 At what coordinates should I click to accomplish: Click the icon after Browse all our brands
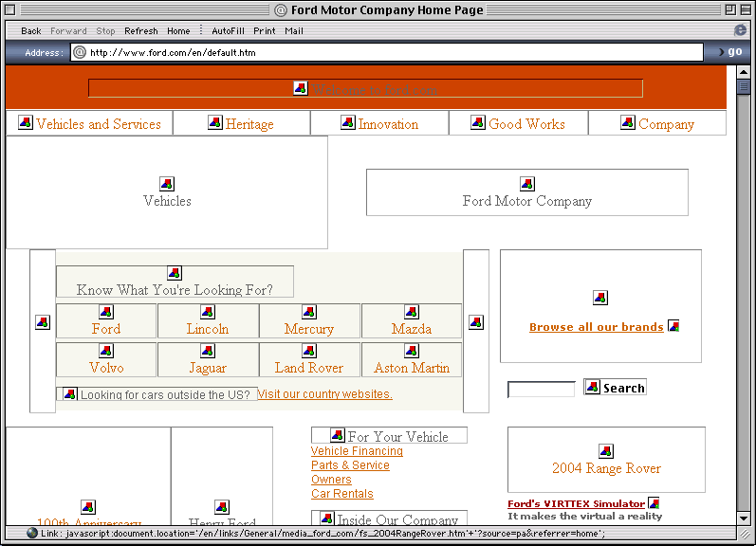point(673,326)
